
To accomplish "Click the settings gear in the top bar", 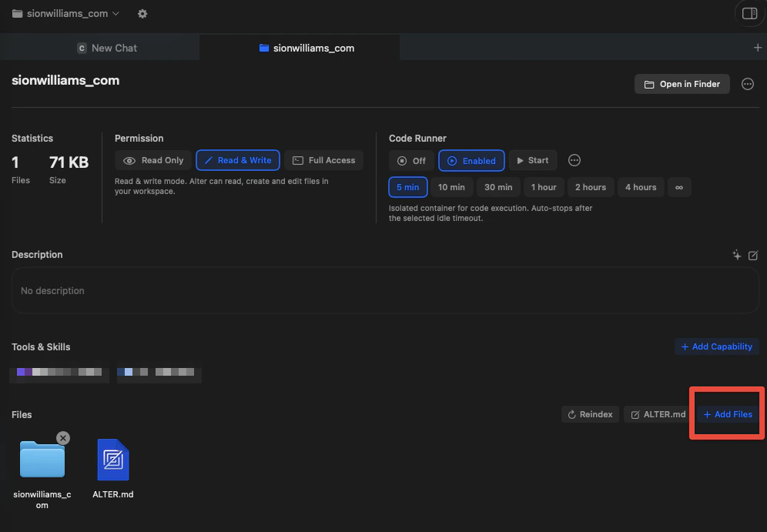I will click(x=142, y=13).
